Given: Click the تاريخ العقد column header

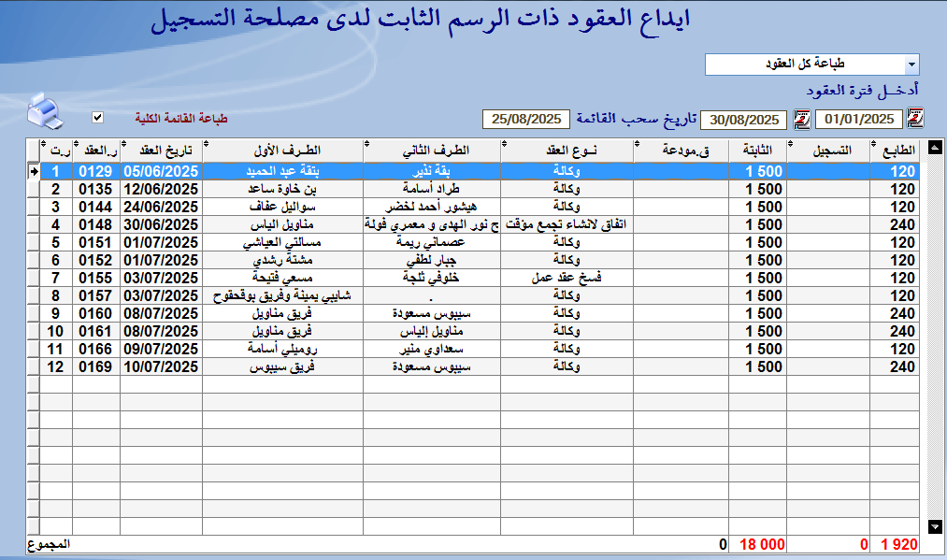Looking at the screenshot, I should click(162, 150).
